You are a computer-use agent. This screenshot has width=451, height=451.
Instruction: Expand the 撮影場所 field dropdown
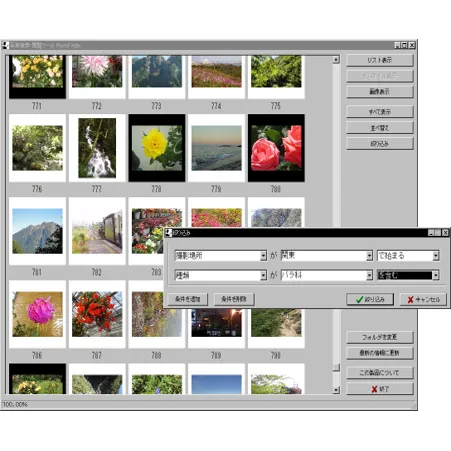coord(263,256)
